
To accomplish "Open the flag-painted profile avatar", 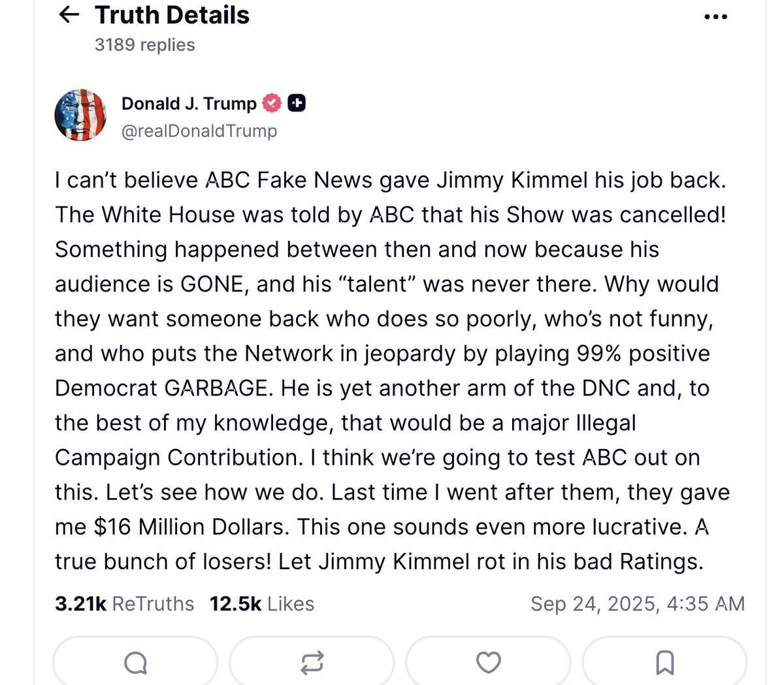I will pos(80,115).
